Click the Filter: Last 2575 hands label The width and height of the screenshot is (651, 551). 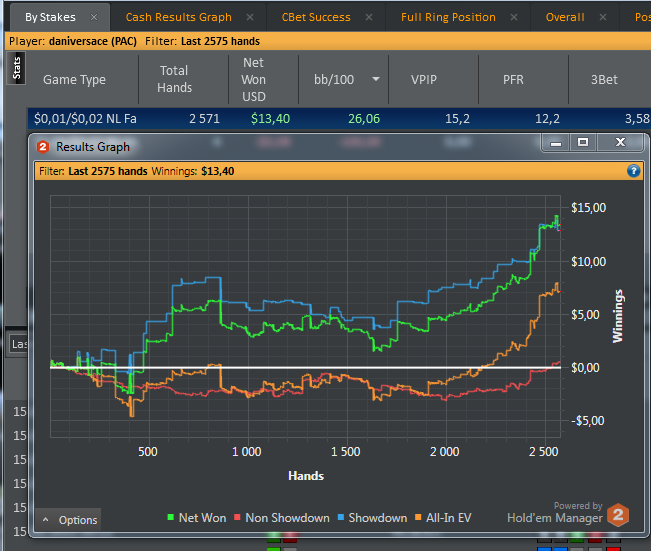[x=202, y=41]
